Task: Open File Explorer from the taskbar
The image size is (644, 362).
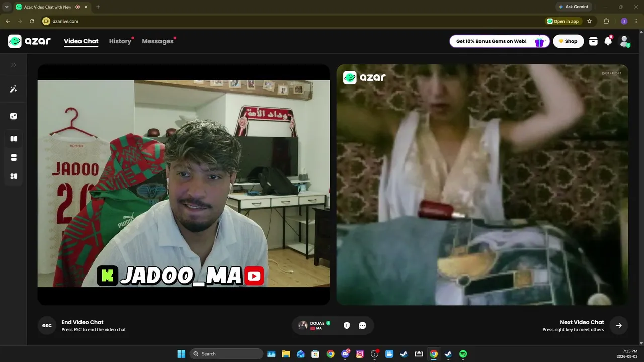Action: click(286, 354)
